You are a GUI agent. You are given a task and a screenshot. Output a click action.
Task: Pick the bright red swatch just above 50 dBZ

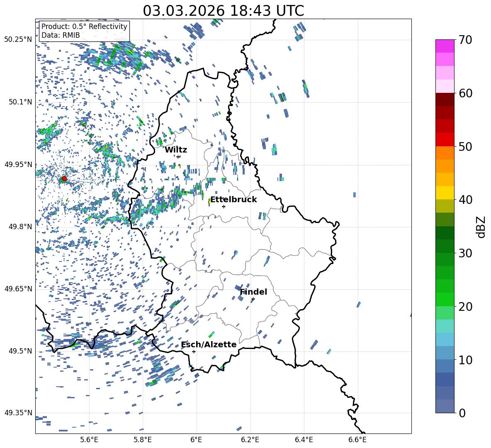[x=445, y=139]
